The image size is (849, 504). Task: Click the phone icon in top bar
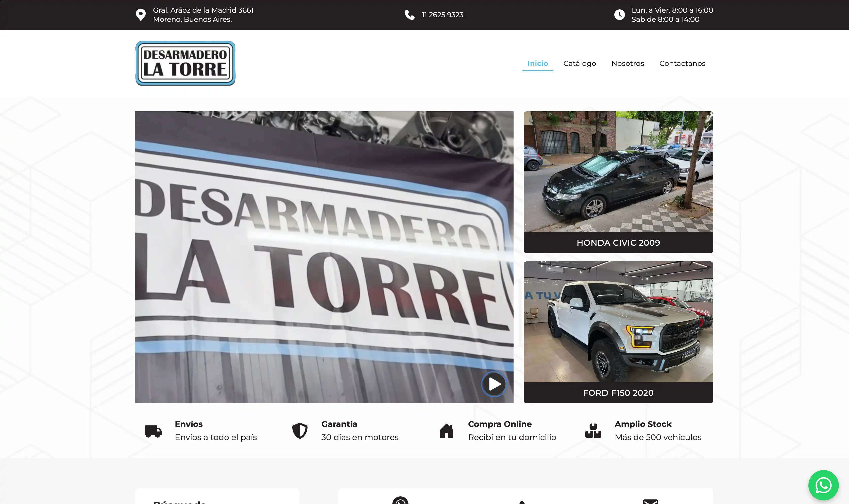coord(410,15)
